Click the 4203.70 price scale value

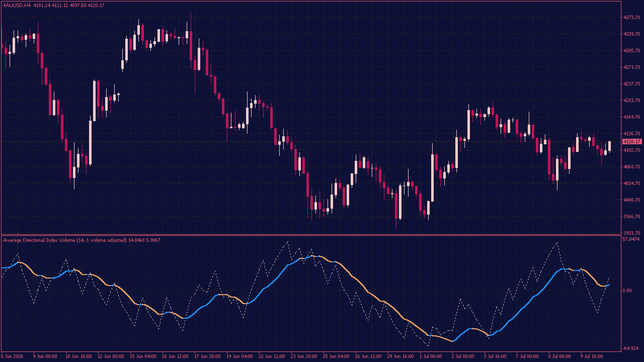click(x=631, y=101)
